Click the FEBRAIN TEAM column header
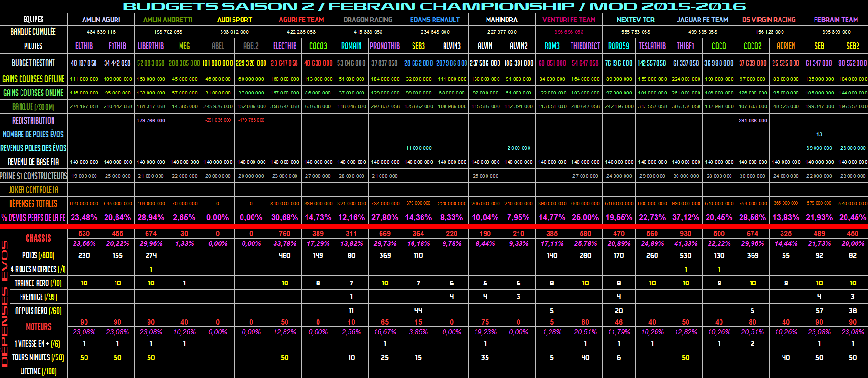This screenshot has height=378, width=868. 836,20
